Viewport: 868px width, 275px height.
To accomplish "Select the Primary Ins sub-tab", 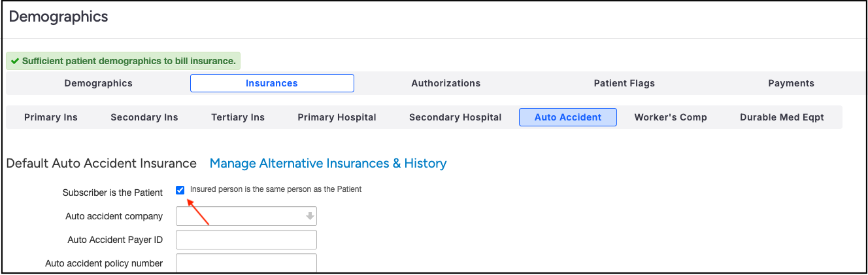I will coord(51,117).
